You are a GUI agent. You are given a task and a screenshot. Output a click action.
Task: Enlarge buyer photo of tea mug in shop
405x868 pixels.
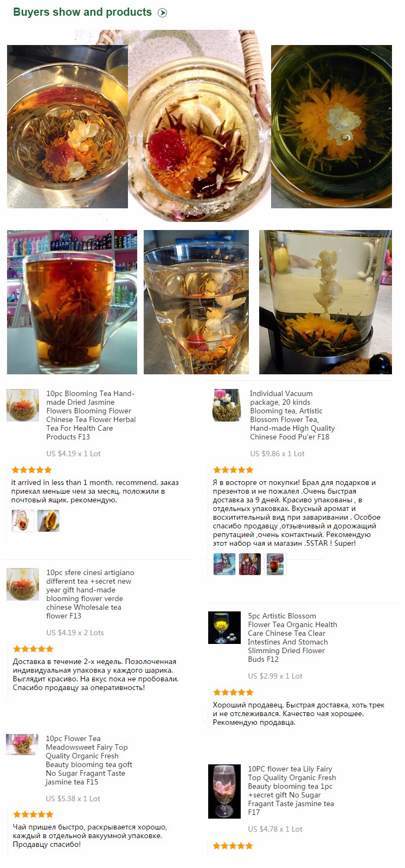pyautogui.click(x=72, y=302)
